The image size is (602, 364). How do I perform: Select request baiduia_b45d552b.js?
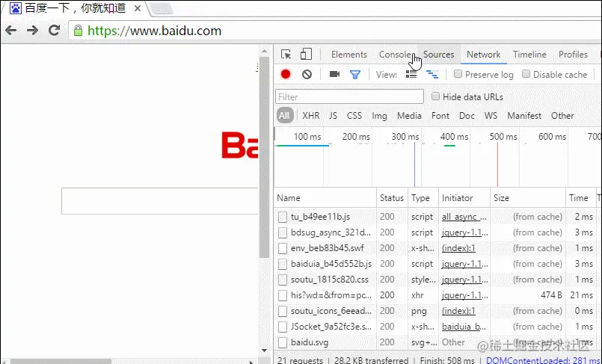(331, 264)
